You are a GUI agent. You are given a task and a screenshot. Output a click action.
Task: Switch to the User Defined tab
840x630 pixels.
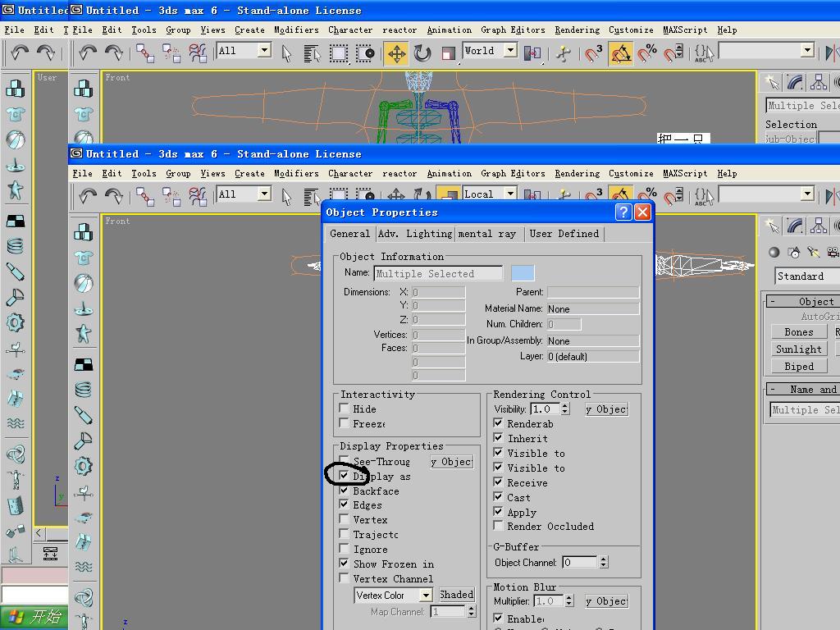point(564,234)
